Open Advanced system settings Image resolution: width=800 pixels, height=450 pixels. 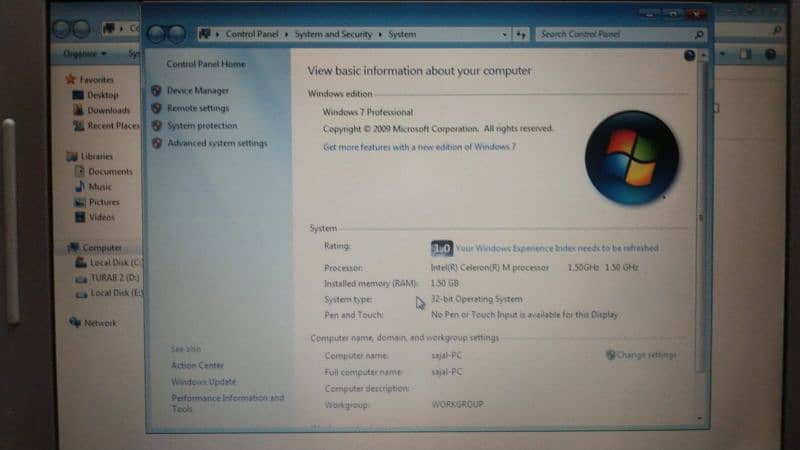pyautogui.click(x=217, y=143)
